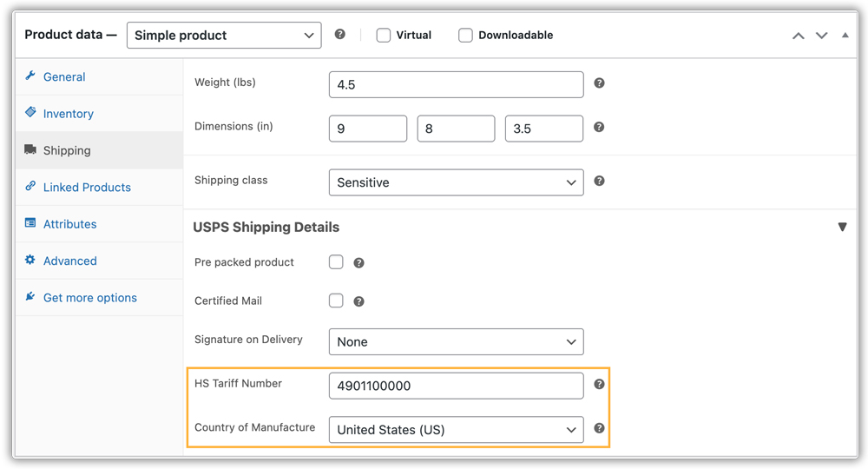
Task: Click the width dimension field showing 8
Action: pos(457,129)
